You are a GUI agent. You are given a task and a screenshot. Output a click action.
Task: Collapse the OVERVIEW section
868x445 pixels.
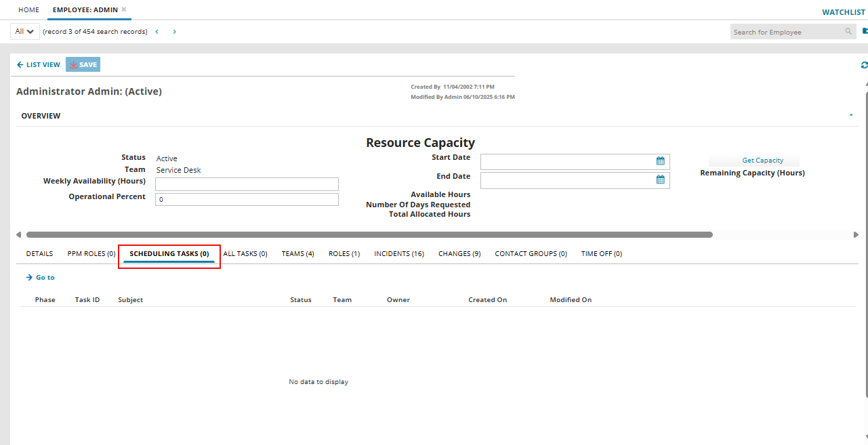pos(851,116)
